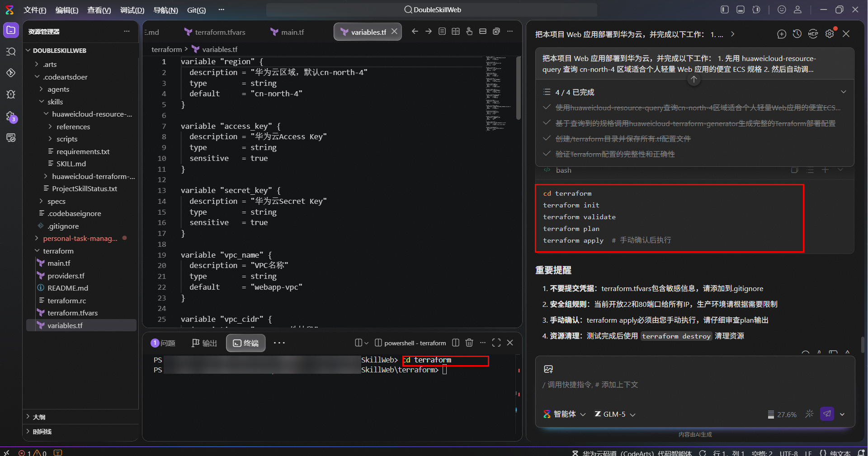Attach an image to chat input

tap(548, 369)
